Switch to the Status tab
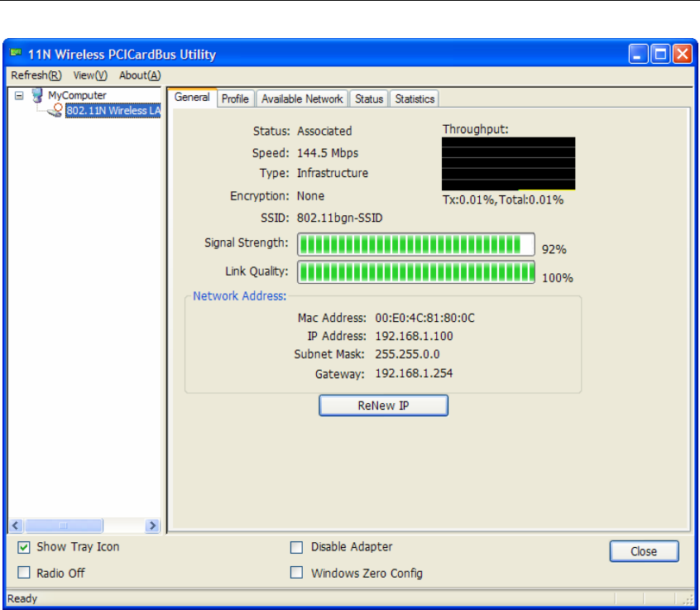Image resolution: width=700 pixels, height=610 pixels. [369, 98]
